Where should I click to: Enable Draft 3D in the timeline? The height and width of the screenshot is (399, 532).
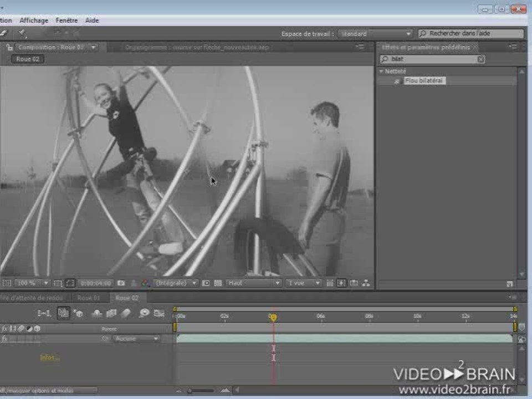78,313
